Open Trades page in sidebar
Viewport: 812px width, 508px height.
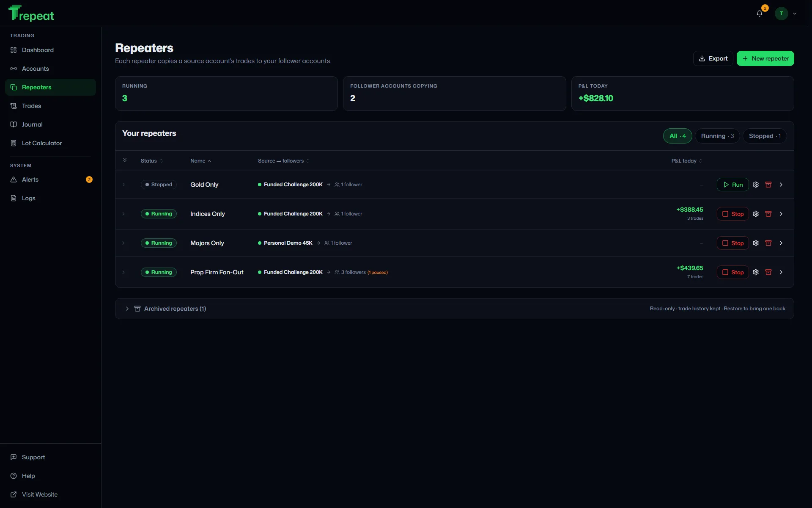click(50, 106)
